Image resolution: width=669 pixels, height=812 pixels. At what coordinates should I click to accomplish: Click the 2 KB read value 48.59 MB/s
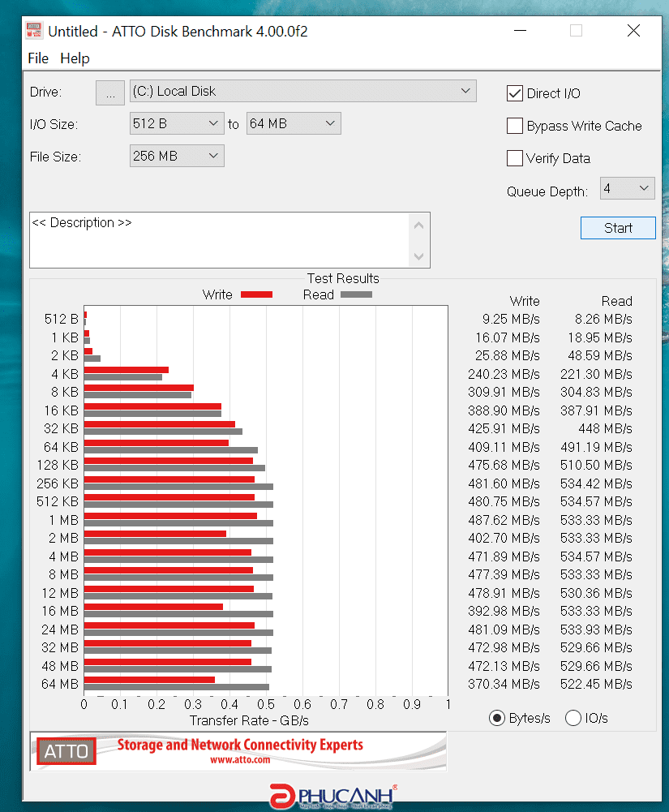pyautogui.click(x=600, y=356)
